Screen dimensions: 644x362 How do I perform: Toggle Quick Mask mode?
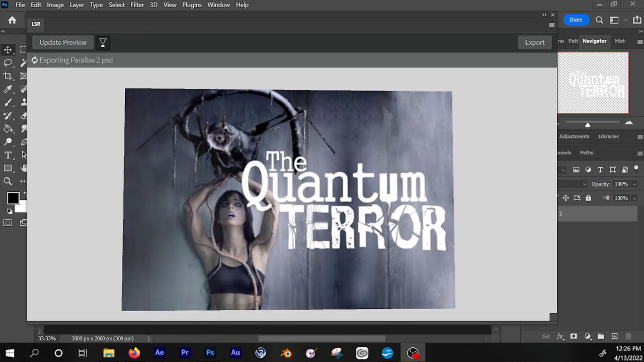coord(8,223)
